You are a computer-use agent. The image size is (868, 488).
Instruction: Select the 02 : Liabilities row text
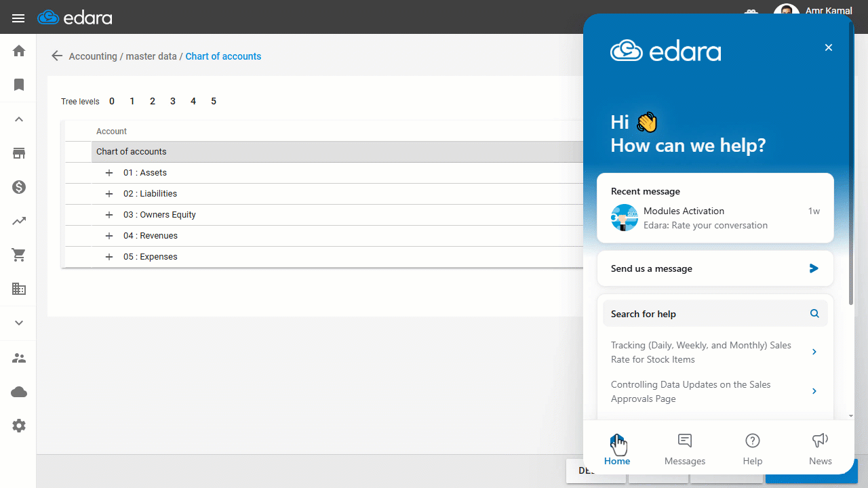(x=150, y=194)
